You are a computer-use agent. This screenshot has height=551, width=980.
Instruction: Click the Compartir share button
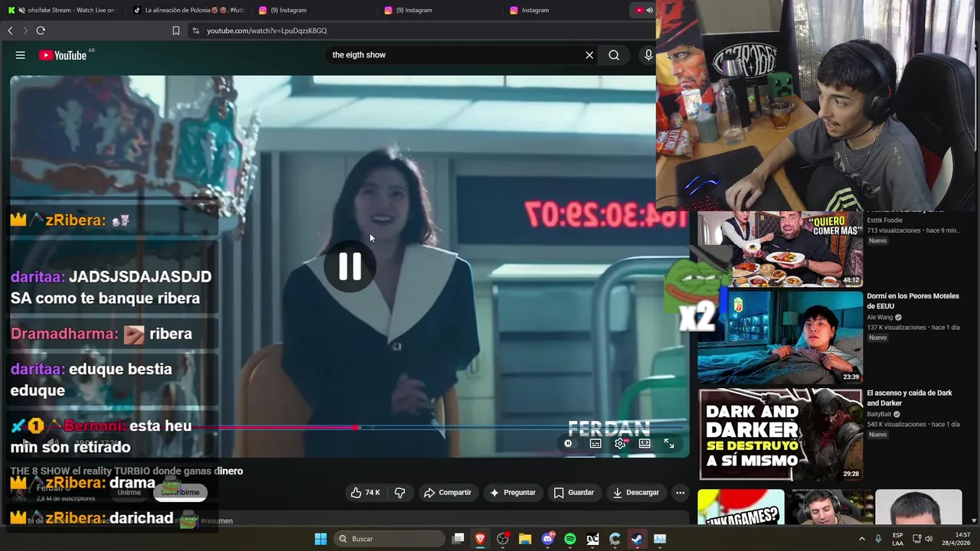448,492
